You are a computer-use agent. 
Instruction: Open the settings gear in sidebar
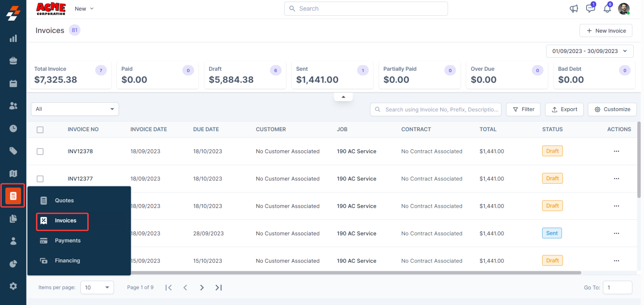click(13, 286)
